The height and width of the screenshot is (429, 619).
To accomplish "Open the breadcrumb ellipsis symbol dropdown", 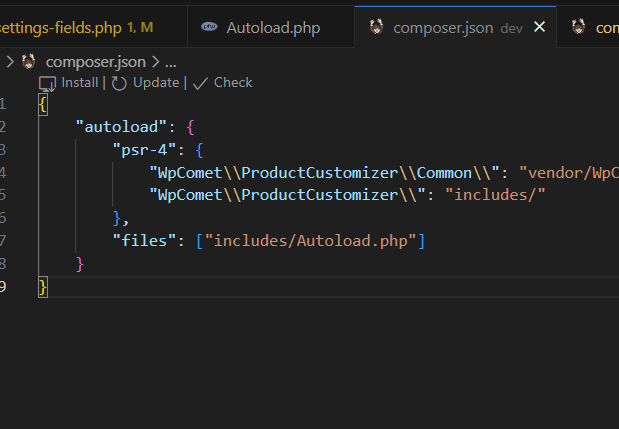I will pyautogui.click(x=170, y=61).
